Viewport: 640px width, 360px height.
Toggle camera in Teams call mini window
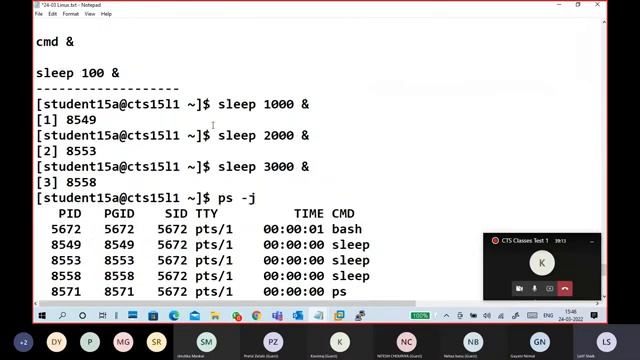click(x=519, y=289)
